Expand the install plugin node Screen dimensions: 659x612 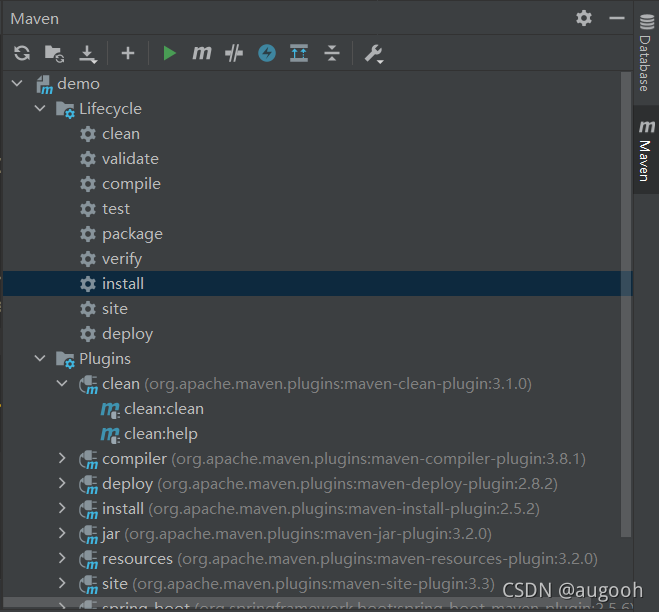coord(62,508)
